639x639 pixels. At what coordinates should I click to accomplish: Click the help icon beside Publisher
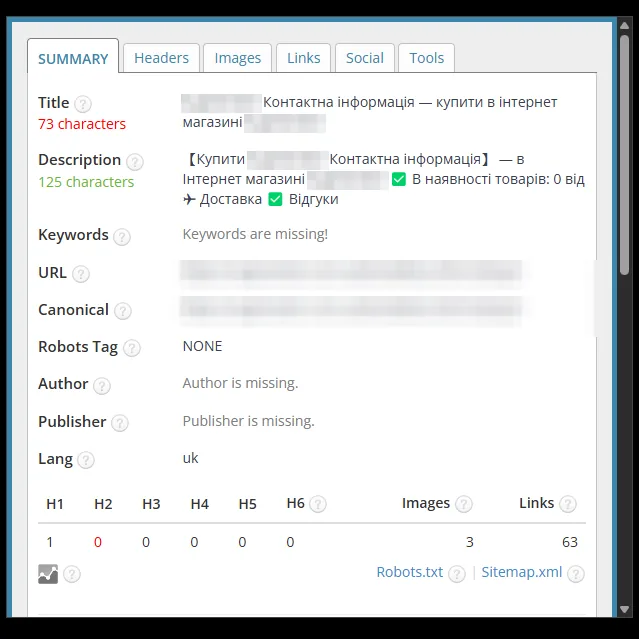(x=120, y=423)
